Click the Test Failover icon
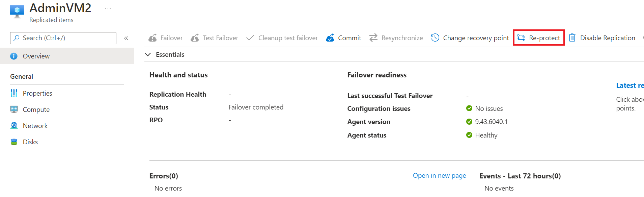The height and width of the screenshot is (197, 644). pos(195,38)
